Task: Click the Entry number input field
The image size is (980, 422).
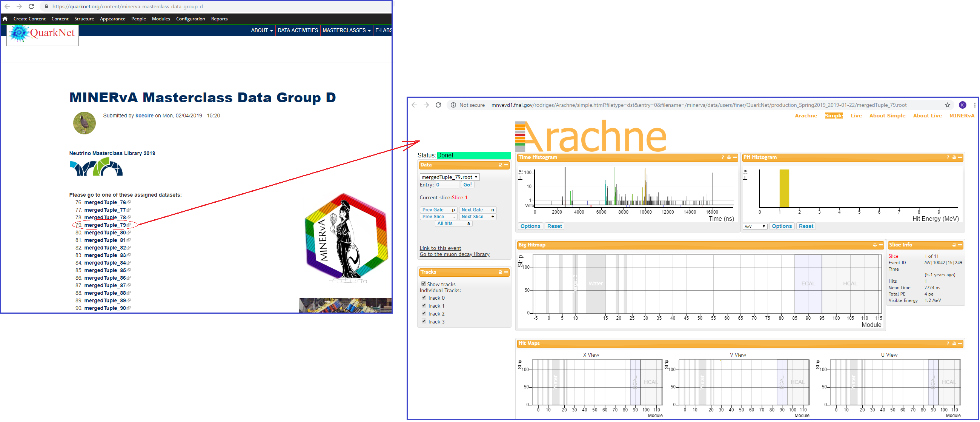Action: 447,185
